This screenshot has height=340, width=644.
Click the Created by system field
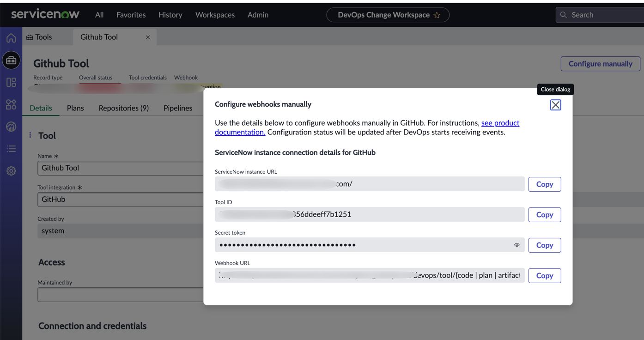121,231
